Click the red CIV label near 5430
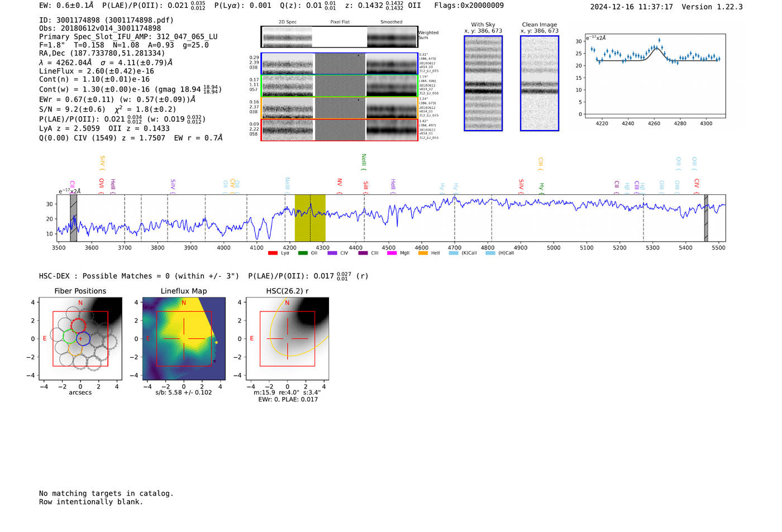Screen dimensions: 782x532 pyautogui.click(x=697, y=185)
